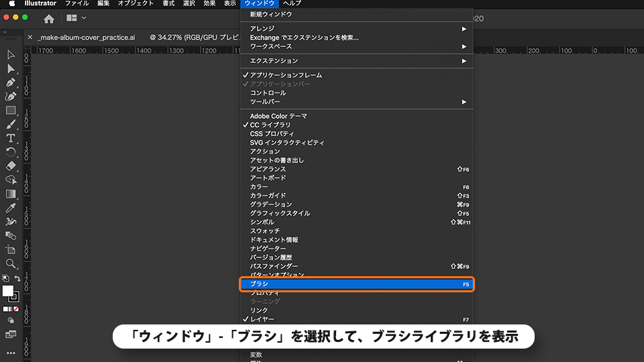Image resolution: width=644 pixels, height=362 pixels.
Task: Click the Stroke color box
Action: pos(14,296)
